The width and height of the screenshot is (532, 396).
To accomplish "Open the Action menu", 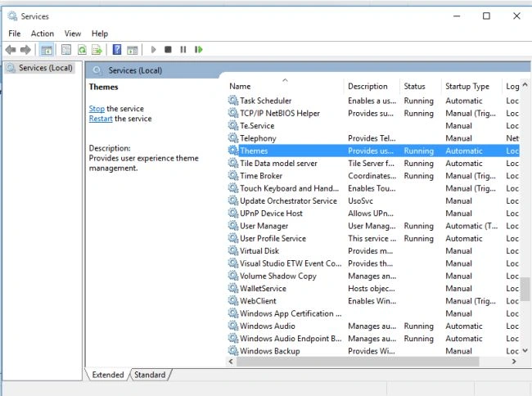I will [x=43, y=34].
